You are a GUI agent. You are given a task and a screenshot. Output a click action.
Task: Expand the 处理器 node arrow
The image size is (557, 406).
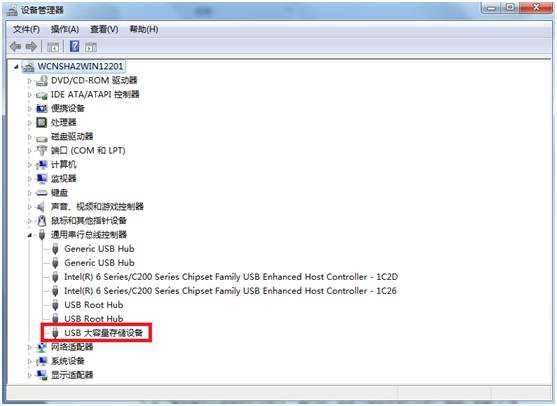pyautogui.click(x=29, y=123)
